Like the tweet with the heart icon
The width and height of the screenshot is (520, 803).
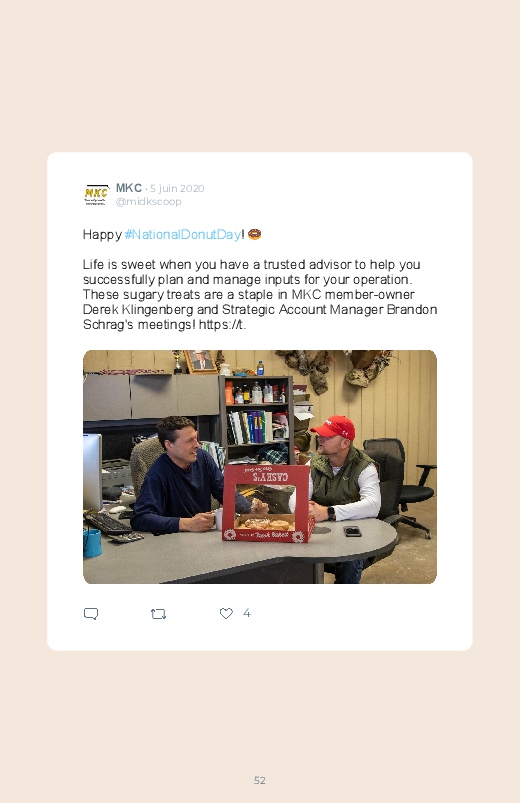226,613
